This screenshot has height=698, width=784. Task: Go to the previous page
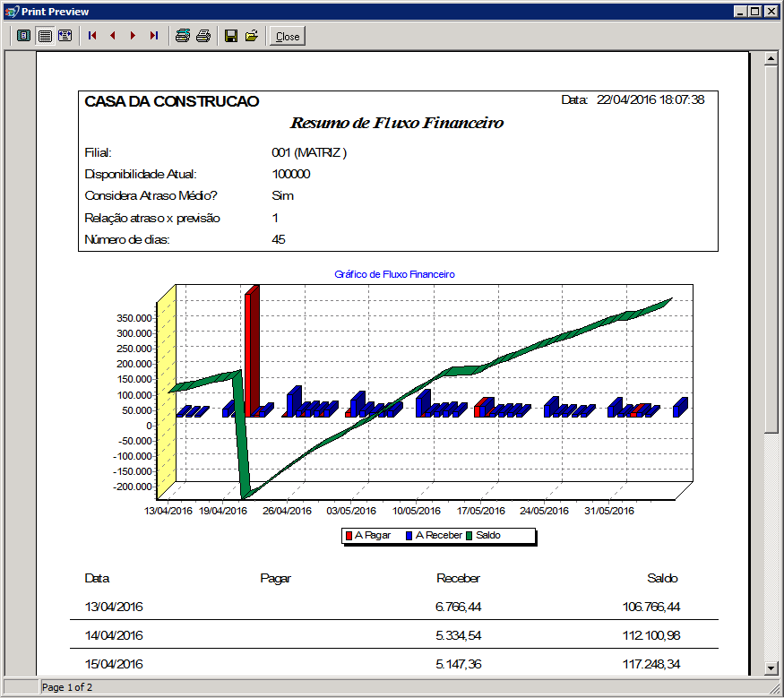tap(113, 36)
